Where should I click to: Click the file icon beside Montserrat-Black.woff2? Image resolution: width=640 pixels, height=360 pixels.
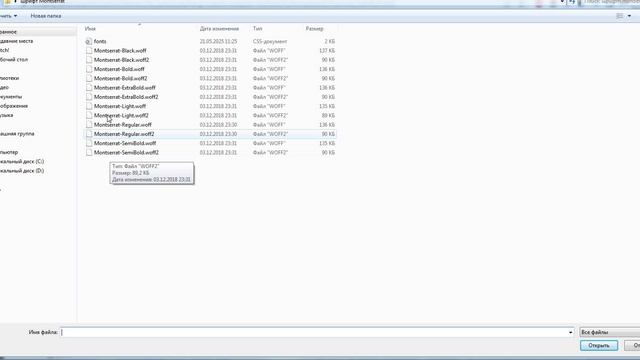[89, 60]
